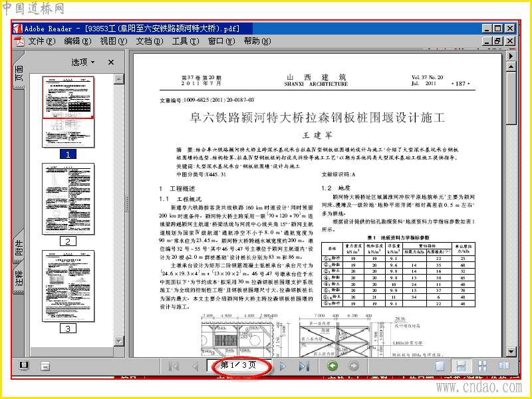This screenshot has height=399, width=532.
Task: Select facing pages layout icon
Action: point(504,365)
